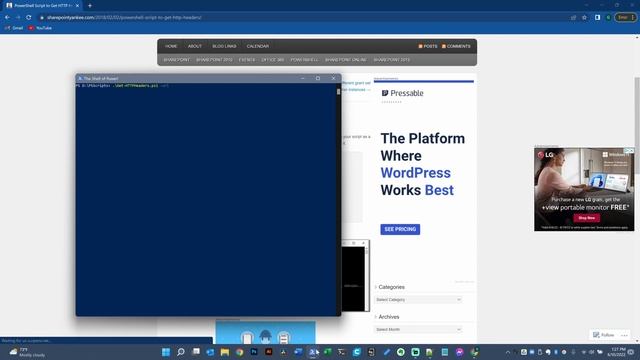The image size is (640, 360).
Task: Go to HOME in the site menu
Action: [171, 47]
